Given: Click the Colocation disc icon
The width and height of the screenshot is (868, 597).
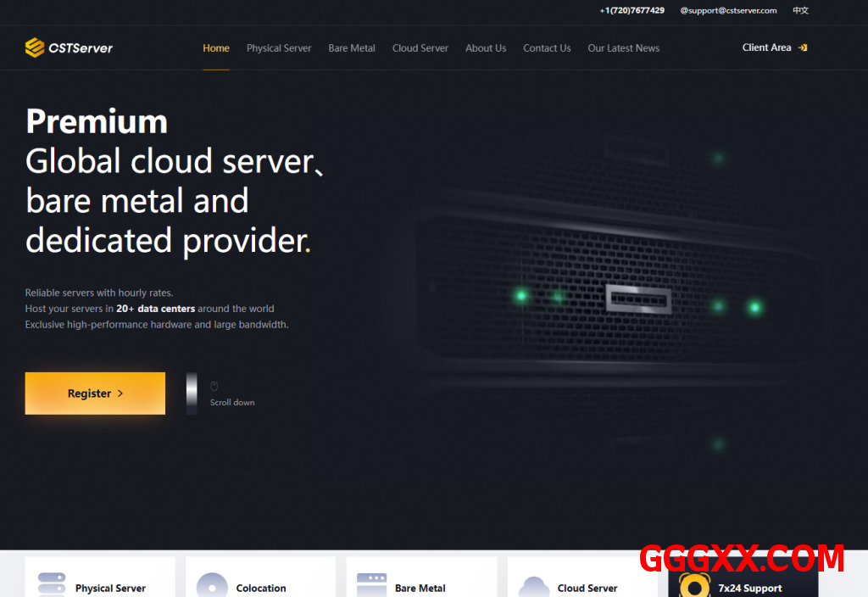Looking at the screenshot, I should (x=212, y=586).
